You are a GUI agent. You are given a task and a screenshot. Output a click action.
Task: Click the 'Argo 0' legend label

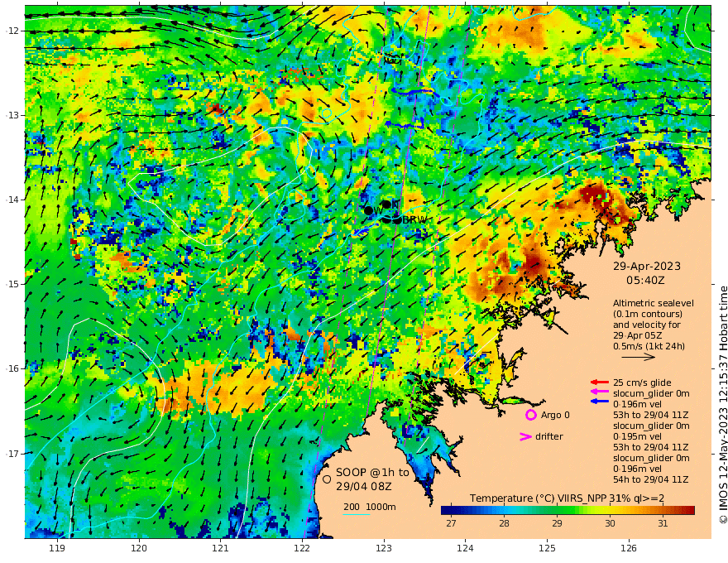(x=555, y=415)
